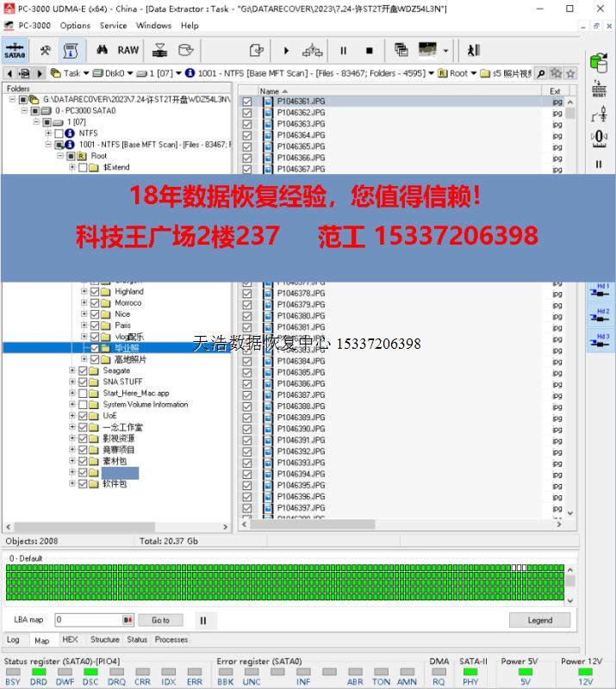The width and height of the screenshot is (616, 689).
Task: Expand the UoE folder tree node
Action: (72, 416)
